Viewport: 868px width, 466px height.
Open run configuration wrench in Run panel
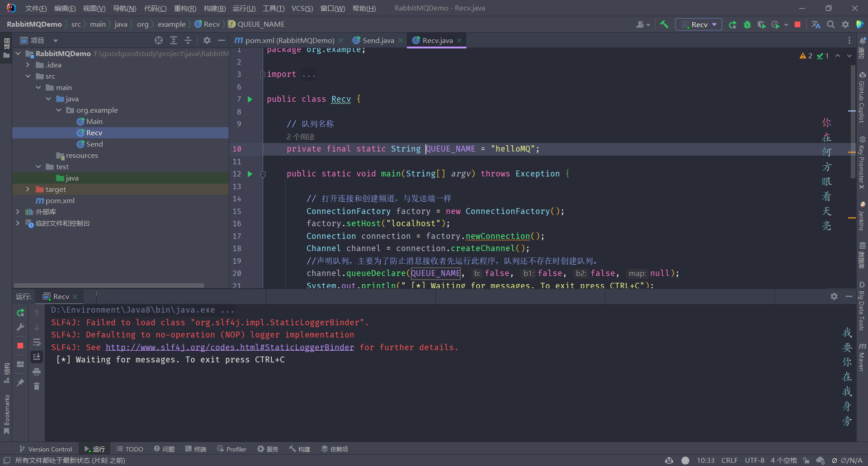[x=20, y=327]
